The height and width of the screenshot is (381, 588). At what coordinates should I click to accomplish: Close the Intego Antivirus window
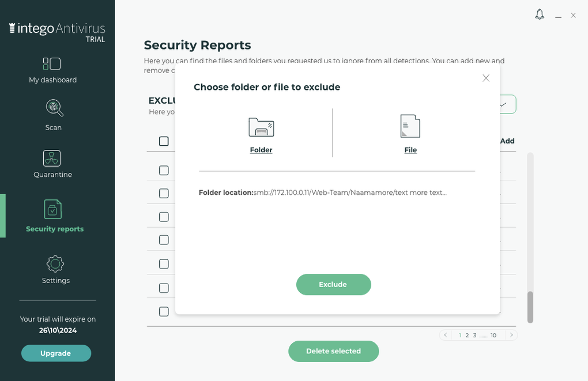click(574, 16)
